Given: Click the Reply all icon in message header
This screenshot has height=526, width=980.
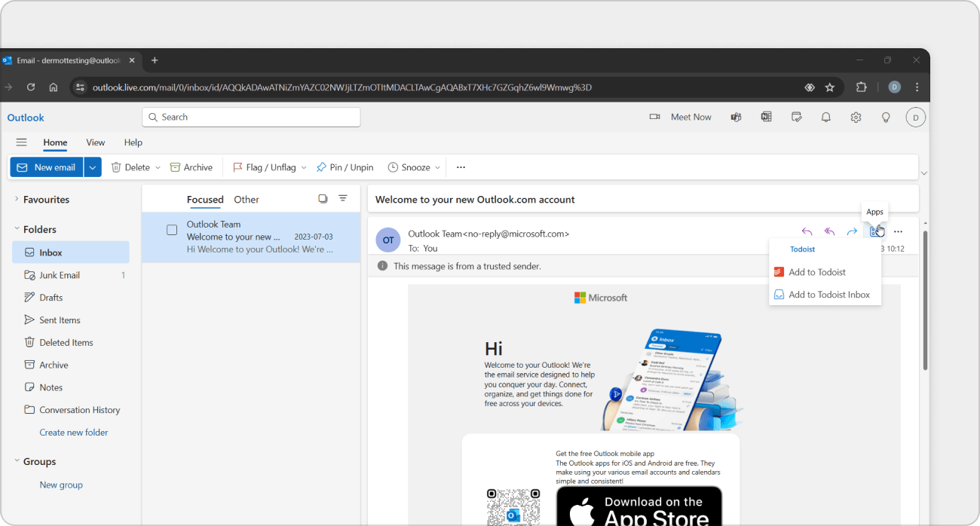Looking at the screenshot, I should (x=829, y=231).
